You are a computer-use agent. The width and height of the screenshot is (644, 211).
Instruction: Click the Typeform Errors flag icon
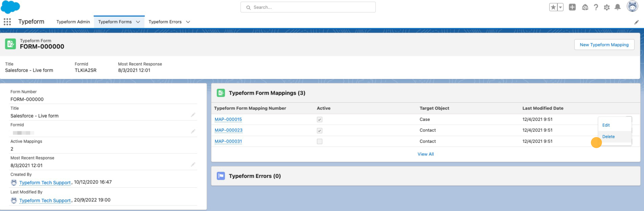click(221, 176)
